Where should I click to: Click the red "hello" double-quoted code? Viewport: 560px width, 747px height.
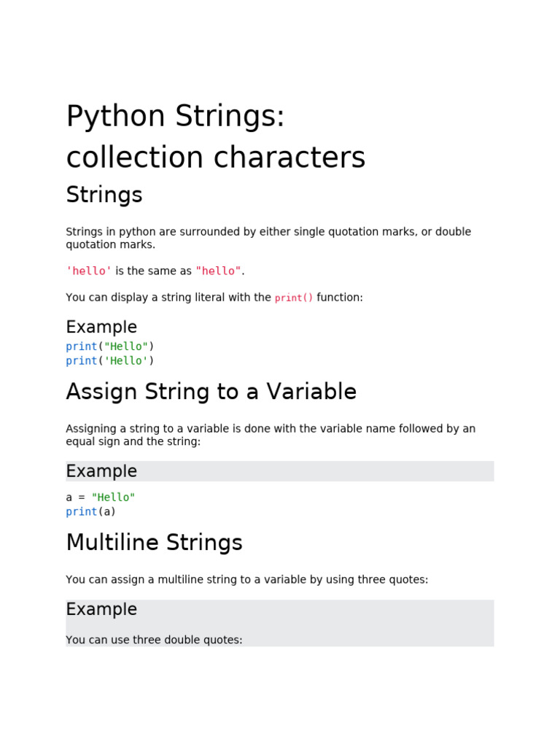point(218,271)
